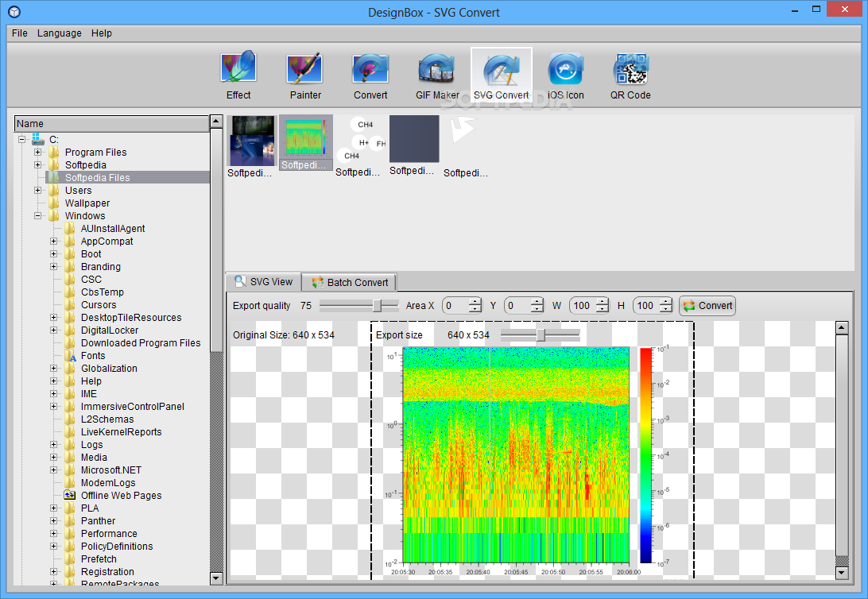Open the Help menu

(x=101, y=33)
